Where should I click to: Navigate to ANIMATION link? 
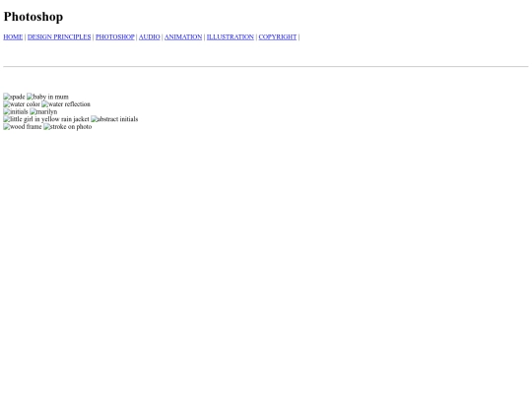click(183, 37)
